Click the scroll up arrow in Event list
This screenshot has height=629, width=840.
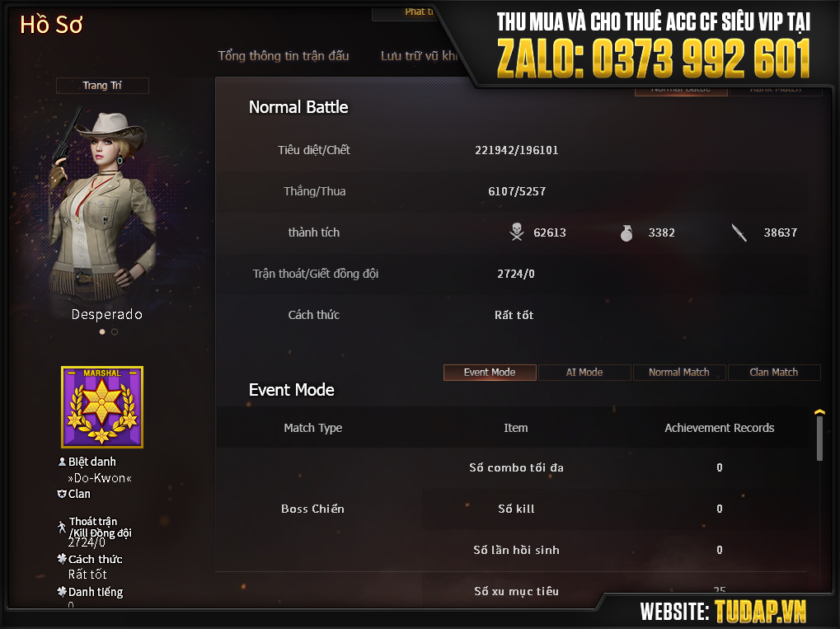point(819,412)
